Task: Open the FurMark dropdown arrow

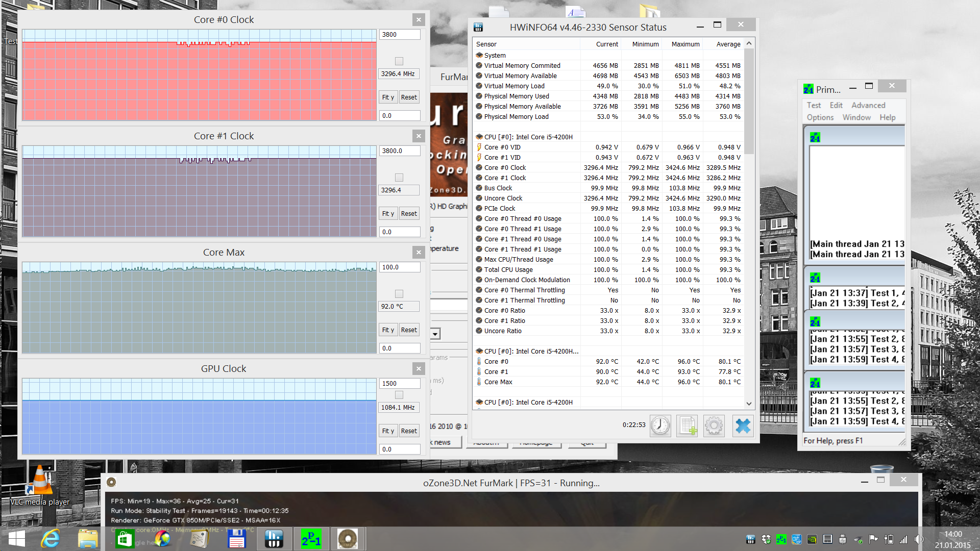Action: point(435,334)
